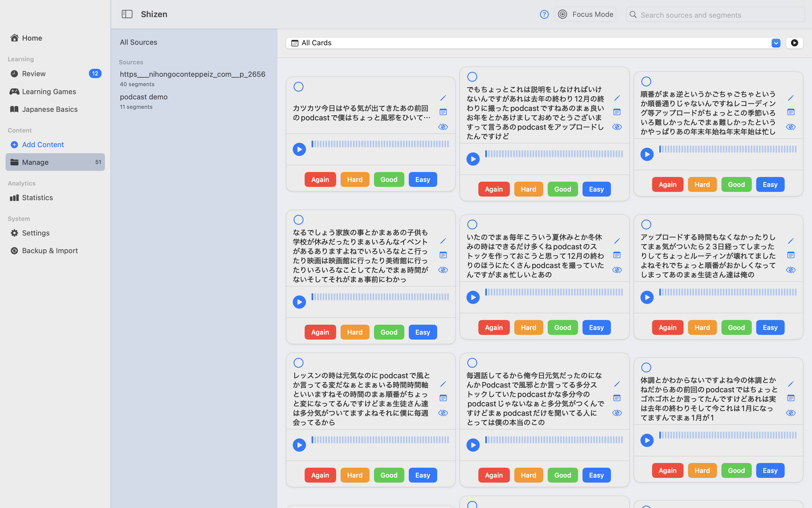
Task: Open notes icon on 順番がまぁ逆 card
Action: pos(790,112)
